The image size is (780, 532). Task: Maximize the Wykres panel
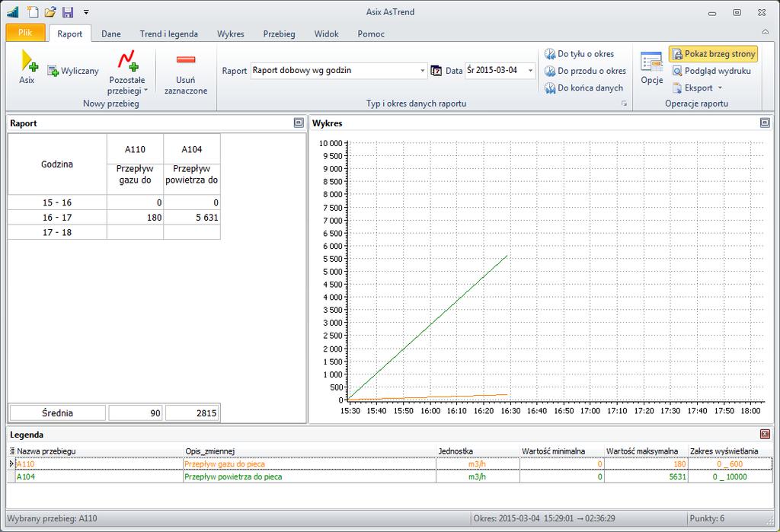click(765, 123)
